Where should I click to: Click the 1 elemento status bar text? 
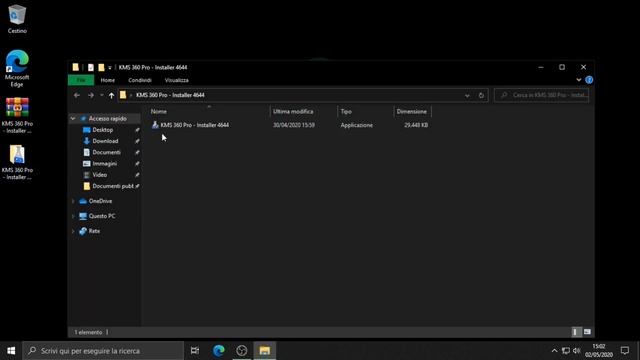click(x=88, y=332)
